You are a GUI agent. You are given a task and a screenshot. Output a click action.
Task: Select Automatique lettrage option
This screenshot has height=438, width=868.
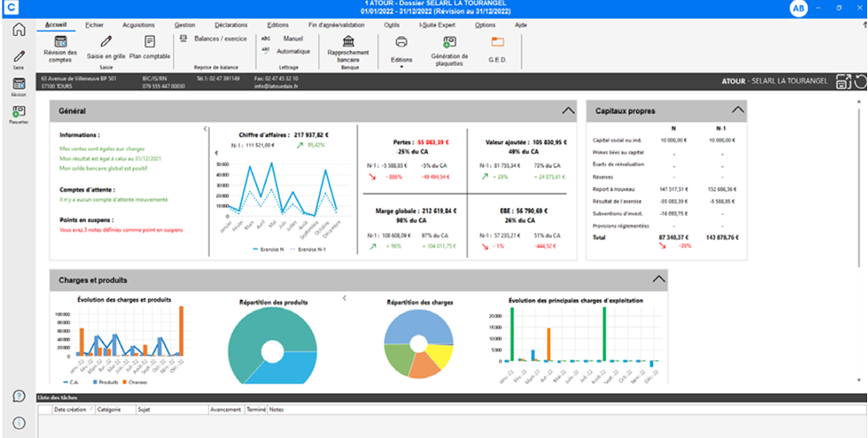tap(287, 51)
